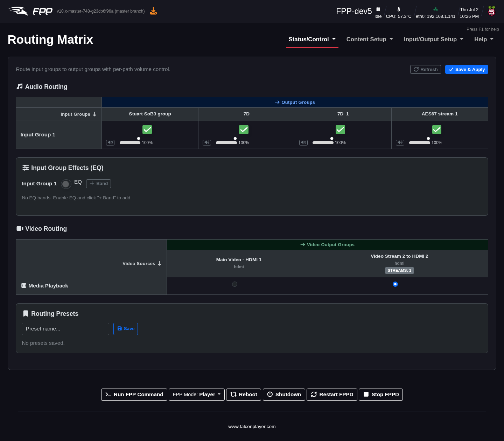Adjust AES67 stream 1 volume slider

(x=420, y=142)
